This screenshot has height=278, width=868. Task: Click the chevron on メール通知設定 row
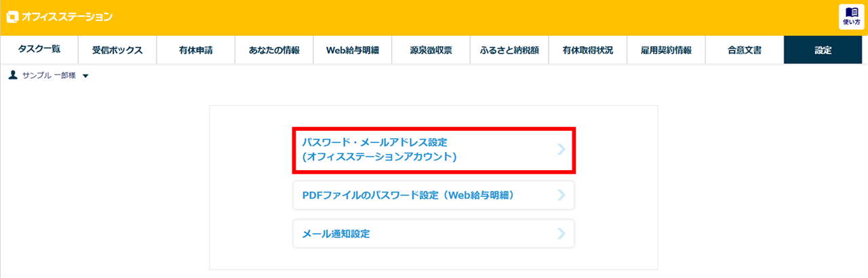tap(561, 234)
